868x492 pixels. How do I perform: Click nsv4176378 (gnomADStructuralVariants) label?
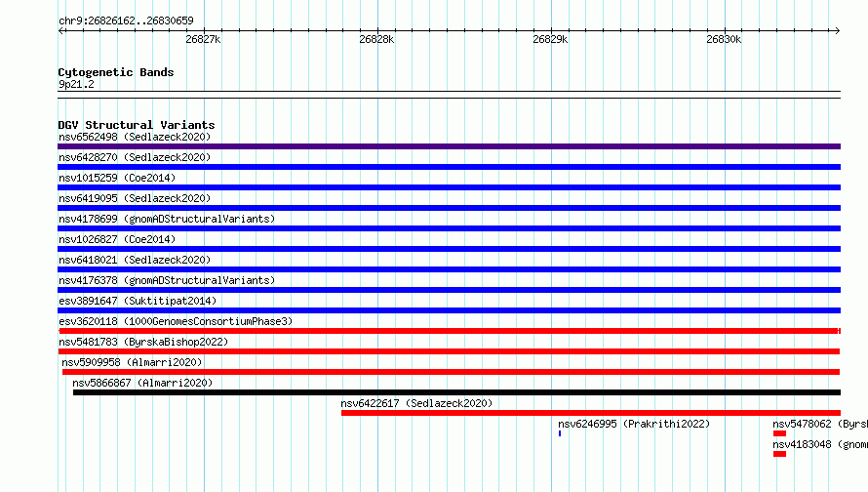[x=167, y=280]
